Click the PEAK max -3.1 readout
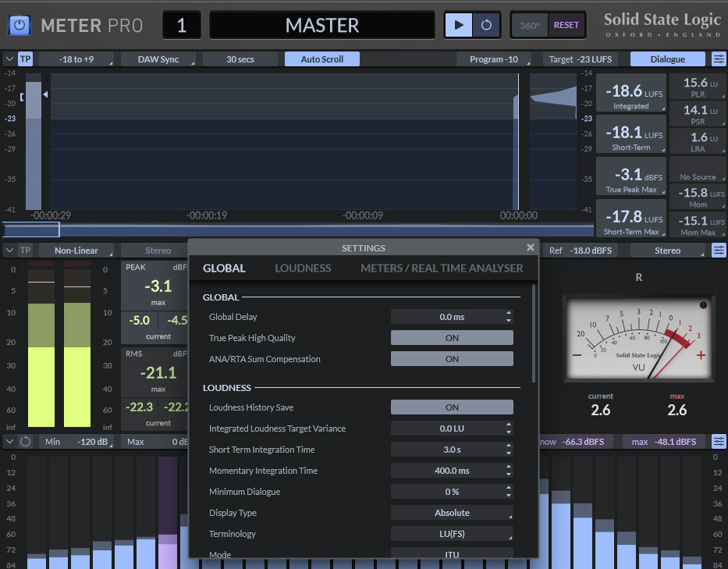The image size is (728, 569). tap(158, 286)
